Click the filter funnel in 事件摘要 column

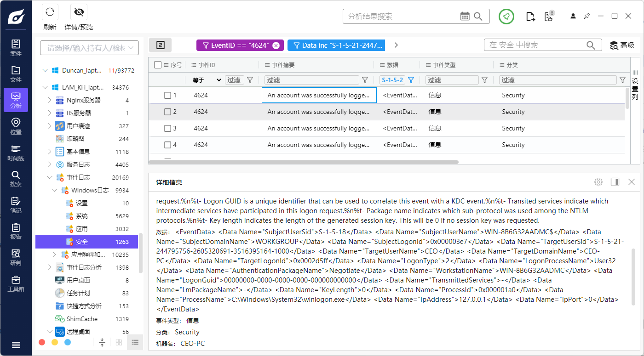(365, 80)
